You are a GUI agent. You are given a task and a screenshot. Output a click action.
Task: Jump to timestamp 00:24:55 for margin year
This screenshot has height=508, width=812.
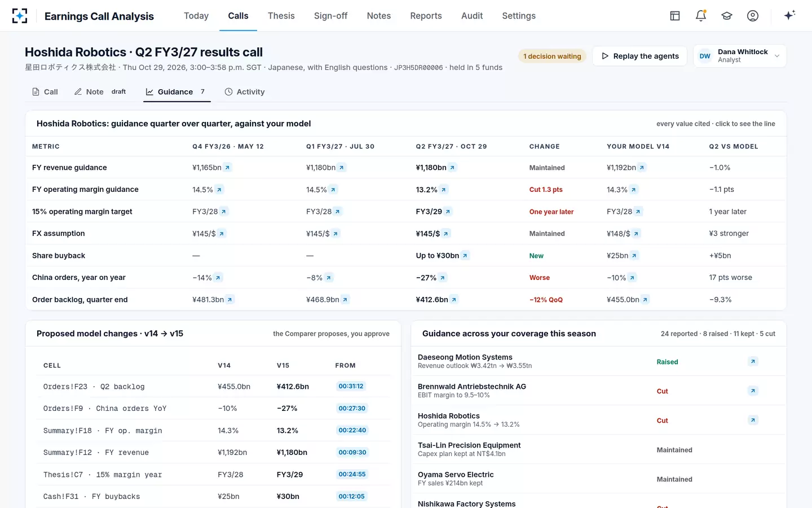pyautogui.click(x=352, y=474)
